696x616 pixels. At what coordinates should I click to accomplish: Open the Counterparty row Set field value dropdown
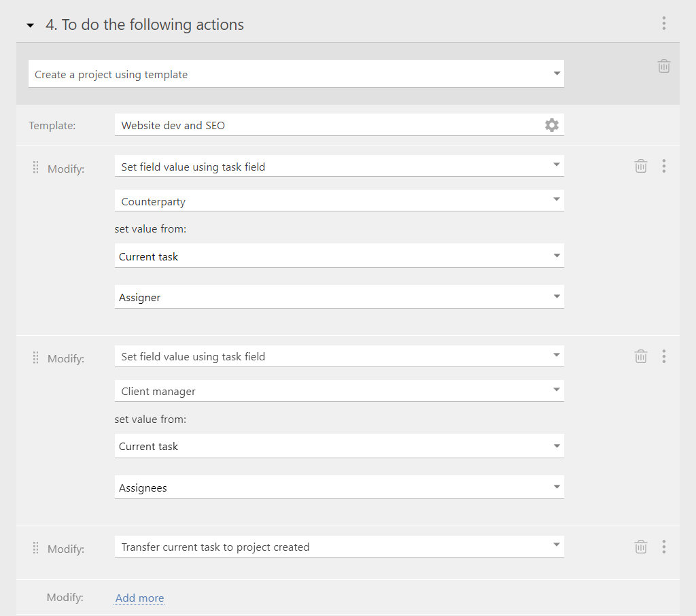coord(339,166)
